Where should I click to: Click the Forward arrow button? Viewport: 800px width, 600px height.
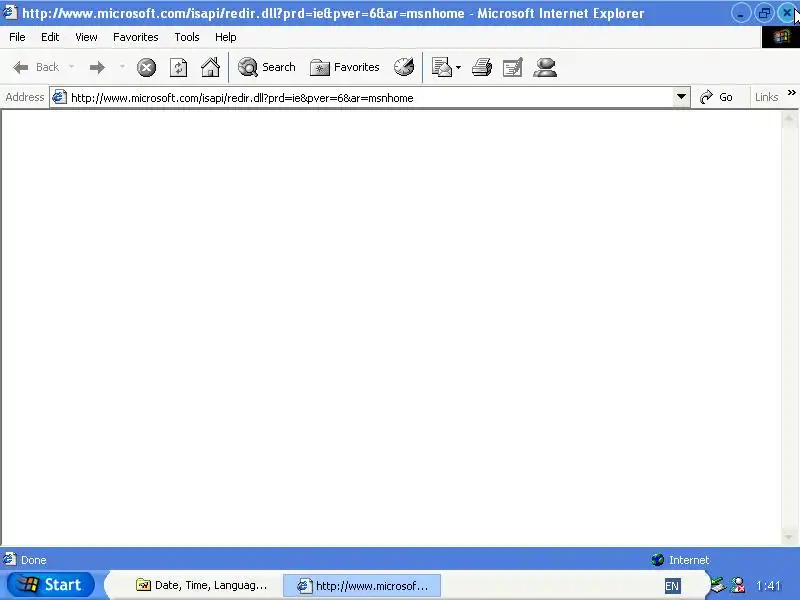[x=97, y=67]
